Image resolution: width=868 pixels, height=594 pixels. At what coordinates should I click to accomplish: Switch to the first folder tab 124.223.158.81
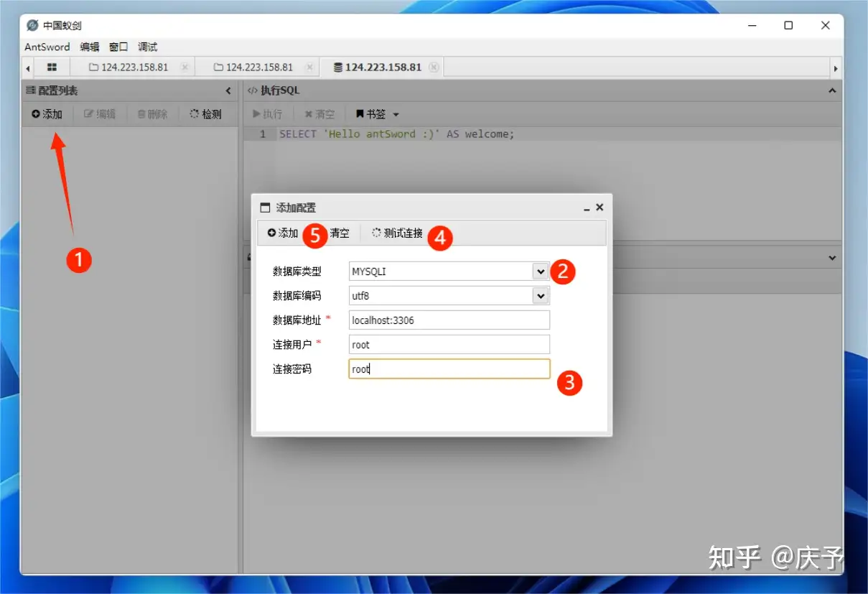(x=129, y=67)
